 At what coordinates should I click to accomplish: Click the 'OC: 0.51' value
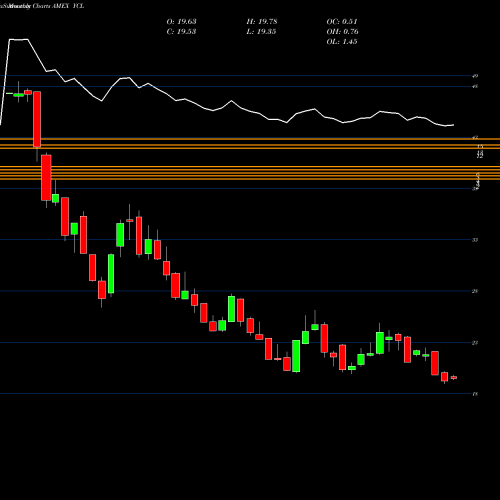pos(342,22)
